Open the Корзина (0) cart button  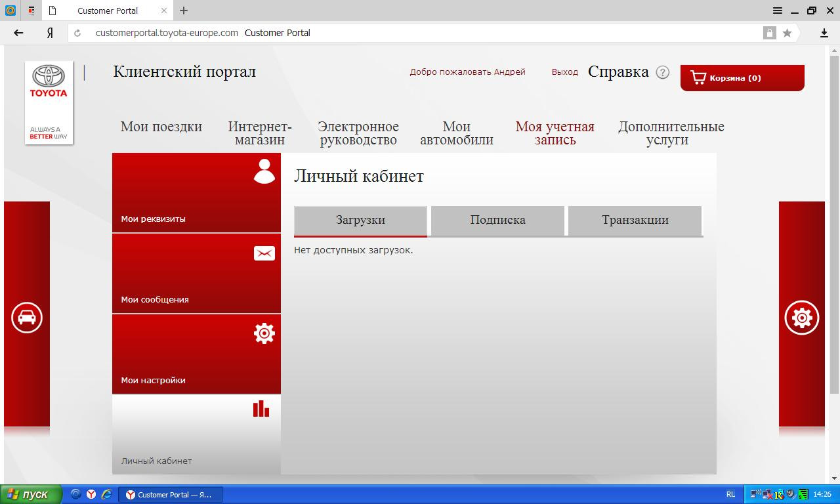pyautogui.click(x=742, y=78)
